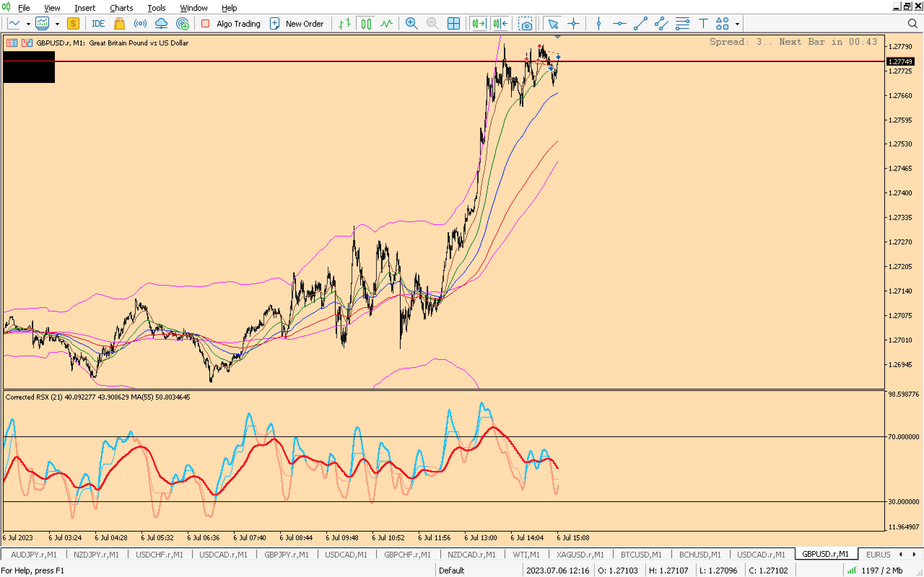Toggle chart auto scroll to end
This screenshot has height=577, width=924.
point(479,24)
